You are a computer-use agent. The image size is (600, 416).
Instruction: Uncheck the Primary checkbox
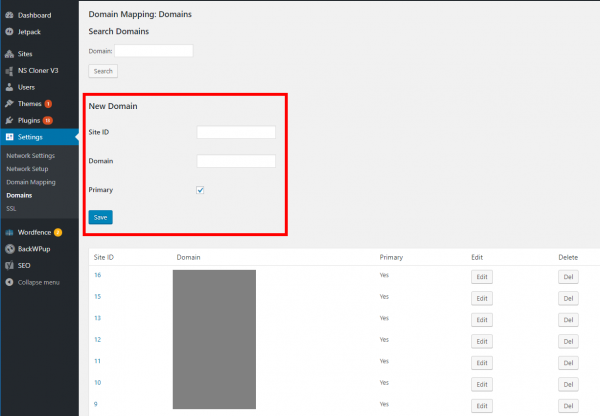point(200,190)
